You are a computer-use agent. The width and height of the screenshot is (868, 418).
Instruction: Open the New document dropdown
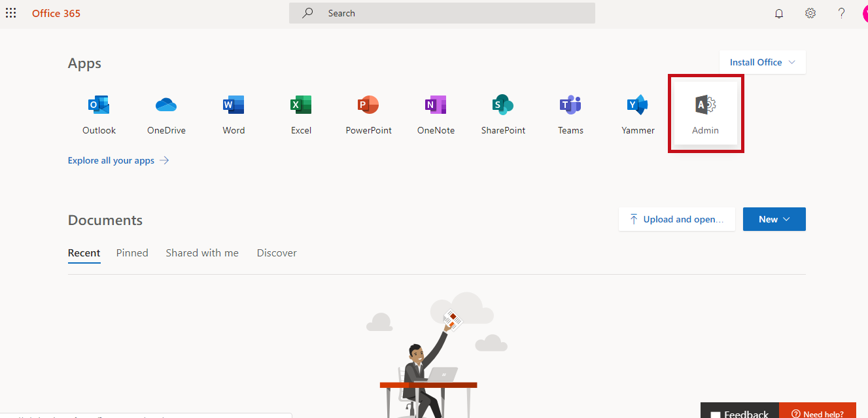pos(774,219)
